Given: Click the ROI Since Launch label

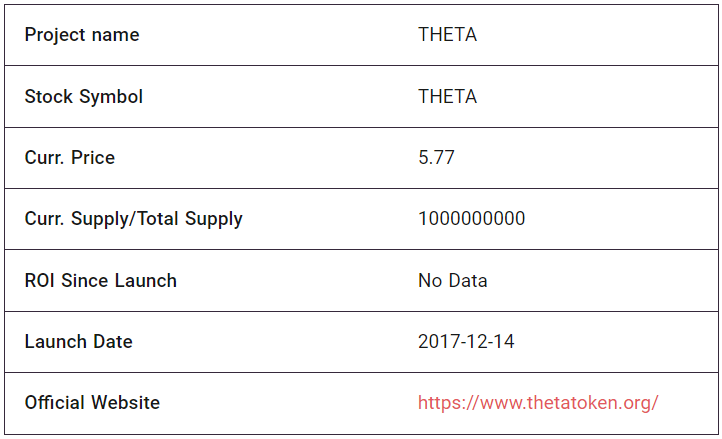Looking at the screenshot, I should click(x=101, y=281).
